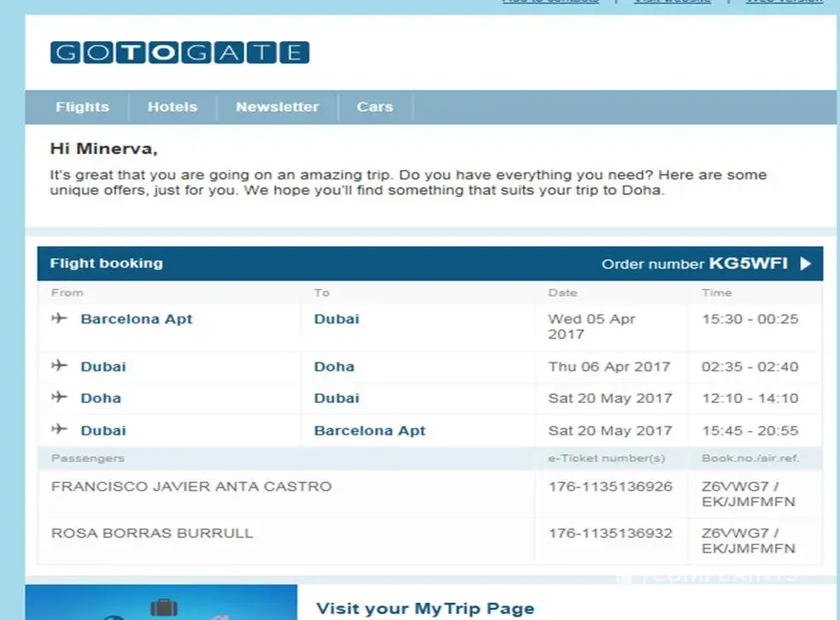
Task: Click passenger name Rosa Borras Burrull
Action: click(x=152, y=533)
